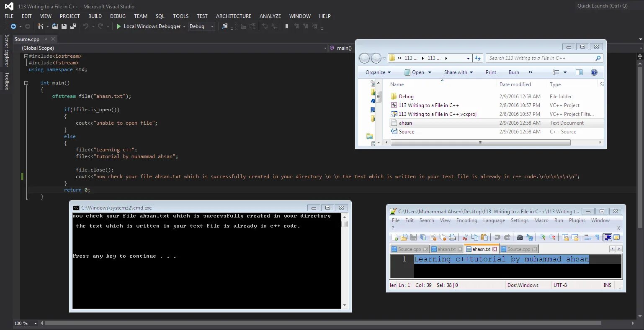The height and width of the screenshot is (330, 644).
Task: Start debugging with the green play icon
Action: [x=118, y=26]
